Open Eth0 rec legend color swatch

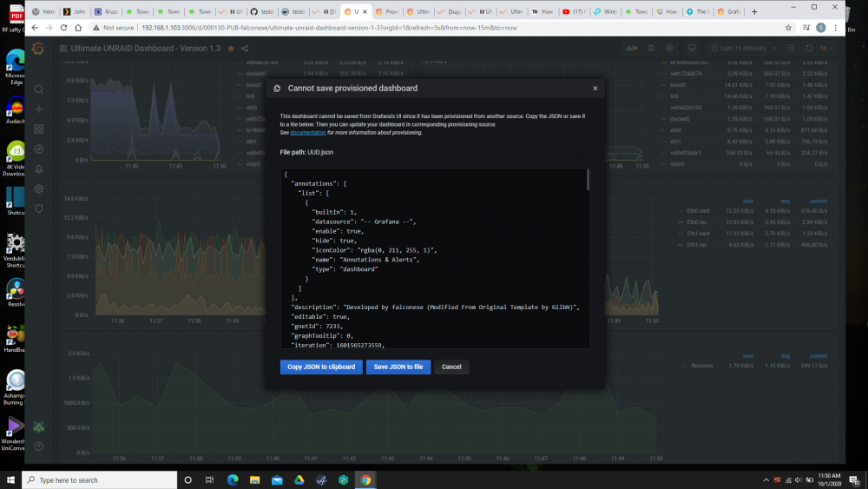(x=681, y=222)
